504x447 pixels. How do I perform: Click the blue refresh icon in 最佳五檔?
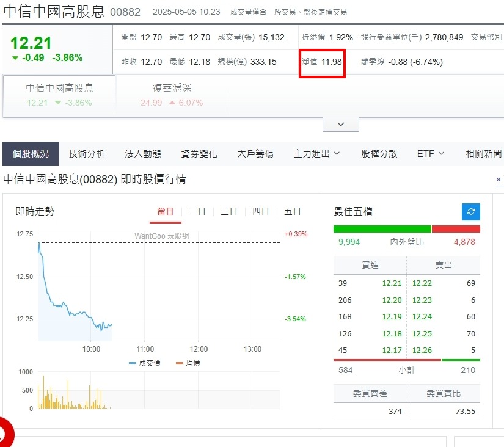pyautogui.click(x=470, y=212)
